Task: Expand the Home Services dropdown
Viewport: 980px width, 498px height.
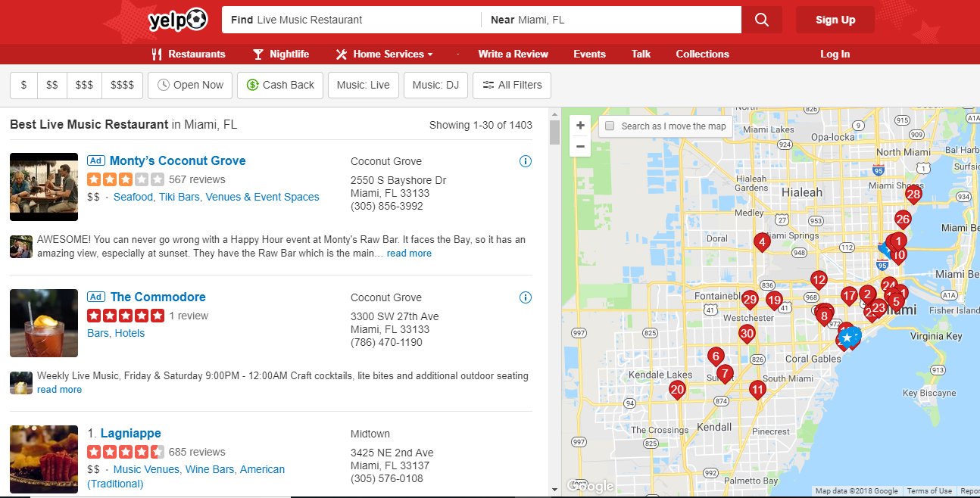Action: [384, 54]
